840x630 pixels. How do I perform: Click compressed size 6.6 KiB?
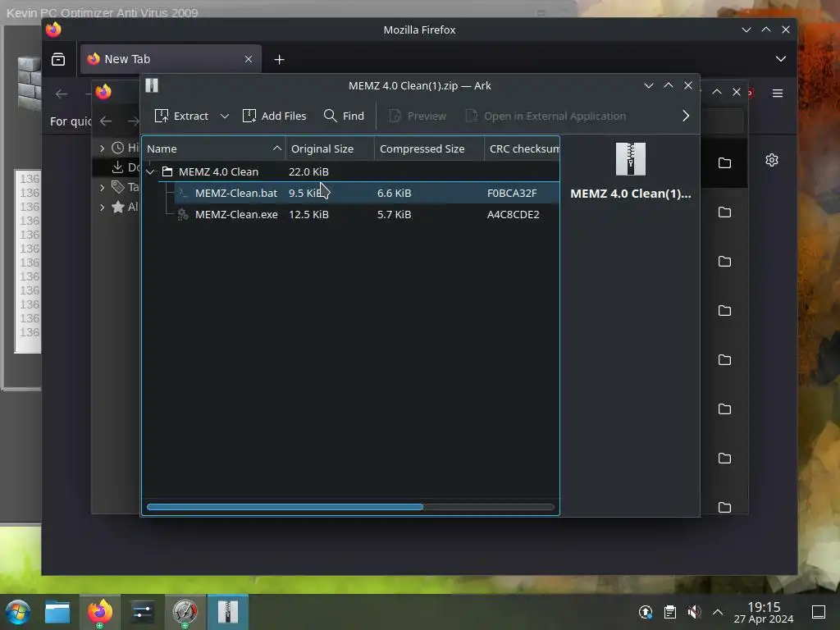pyautogui.click(x=395, y=193)
